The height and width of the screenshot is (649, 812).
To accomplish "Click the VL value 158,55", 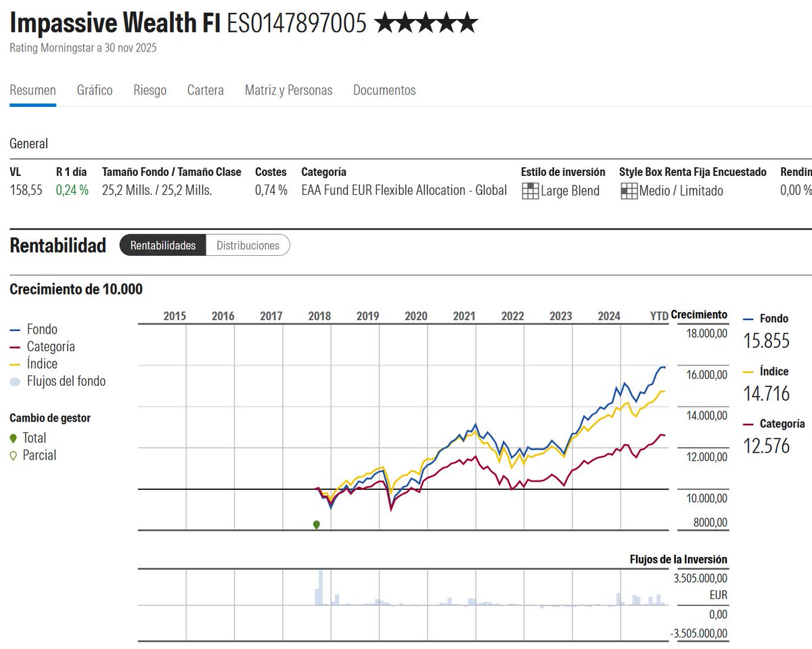I will pos(26,191).
